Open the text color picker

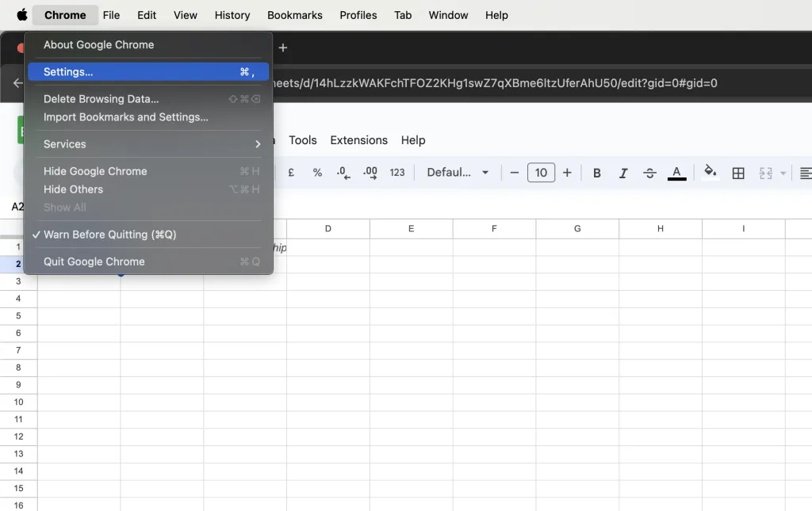click(x=676, y=172)
